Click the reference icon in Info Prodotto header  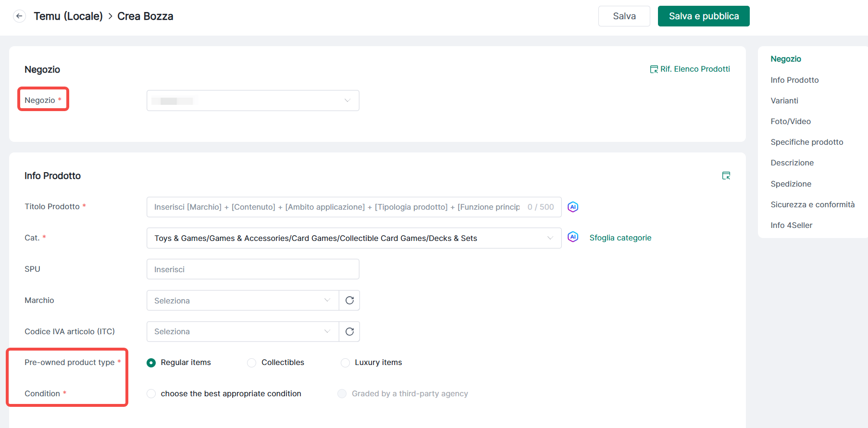point(726,176)
